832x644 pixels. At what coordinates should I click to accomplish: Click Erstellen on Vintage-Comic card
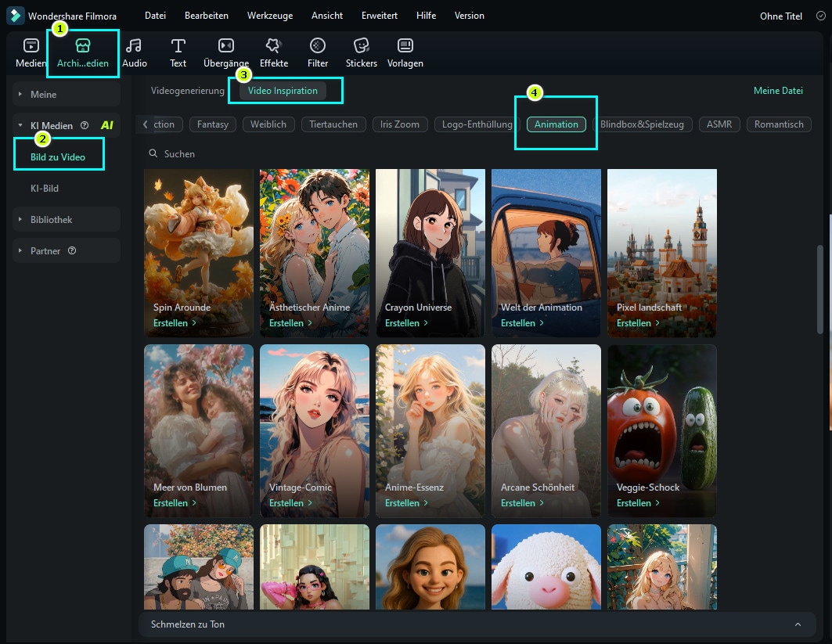click(290, 502)
